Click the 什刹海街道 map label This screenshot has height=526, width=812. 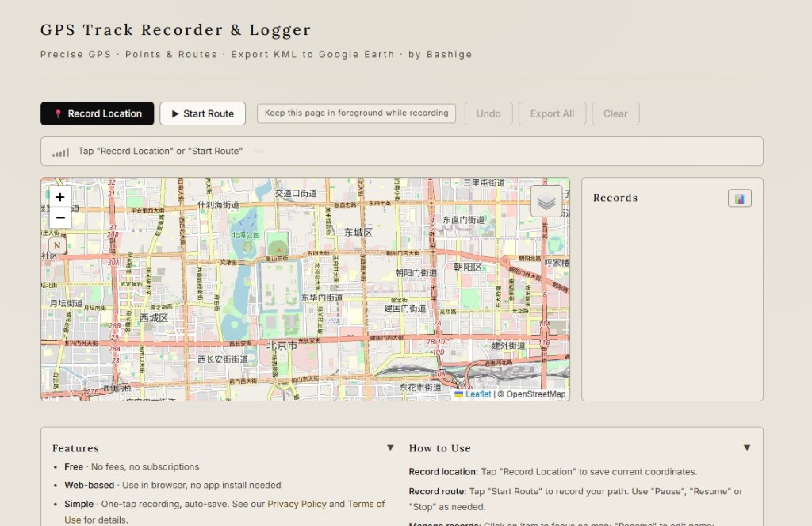[x=218, y=205]
